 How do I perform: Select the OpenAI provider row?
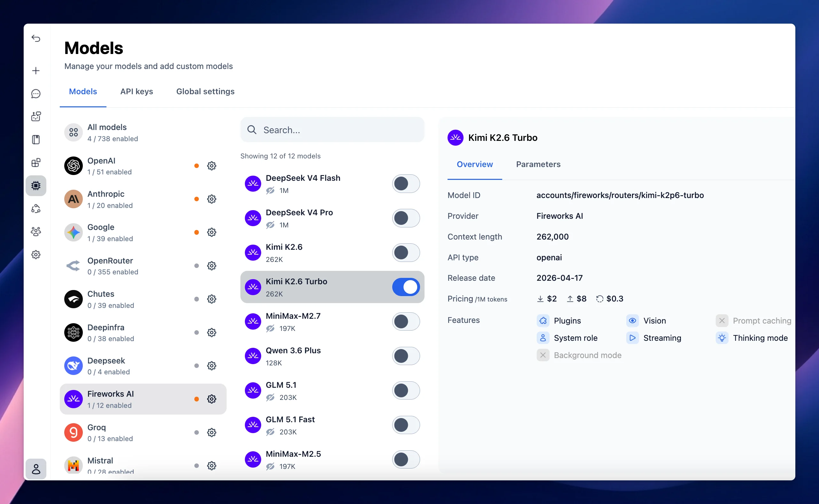click(143, 166)
